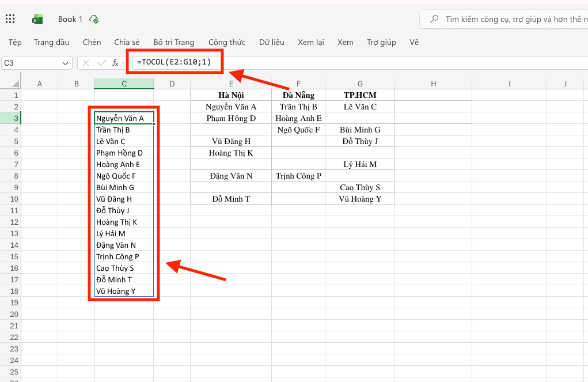The width and height of the screenshot is (588, 382).
Task: Select column C cell Trần Thị B
Action: [x=124, y=130]
